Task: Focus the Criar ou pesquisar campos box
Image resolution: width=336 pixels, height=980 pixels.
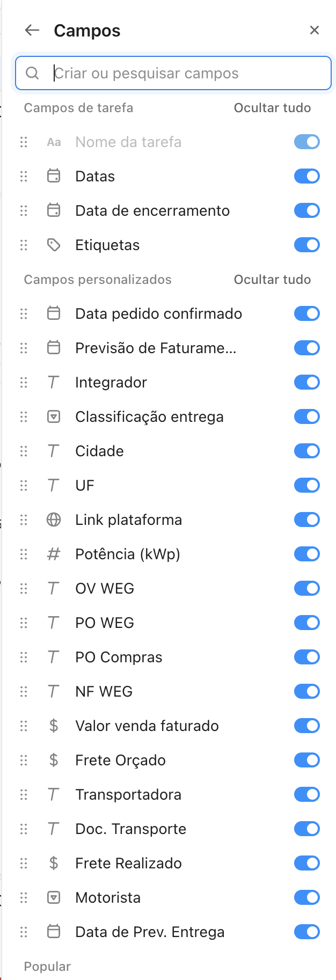Action: [x=177, y=73]
